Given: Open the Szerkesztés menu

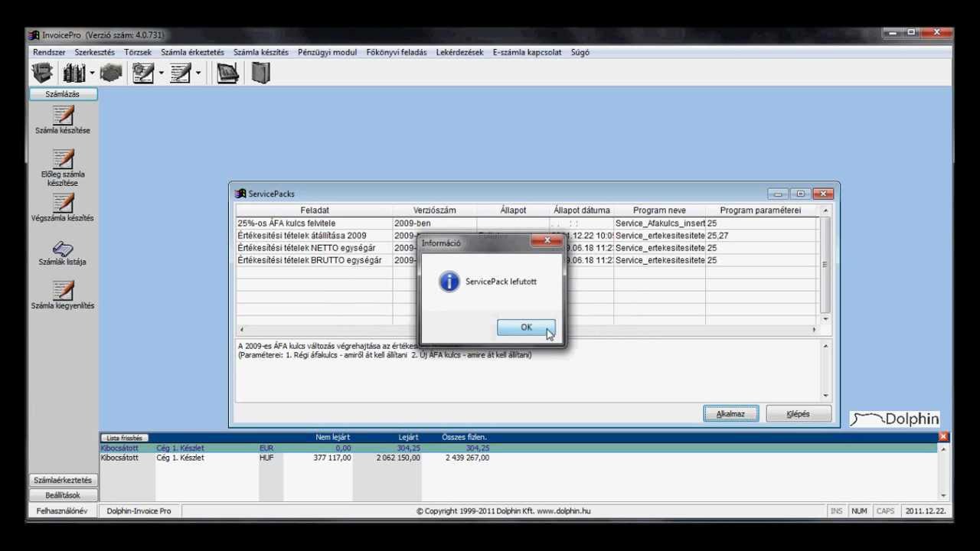Looking at the screenshot, I should pyautogui.click(x=94, y=52).
